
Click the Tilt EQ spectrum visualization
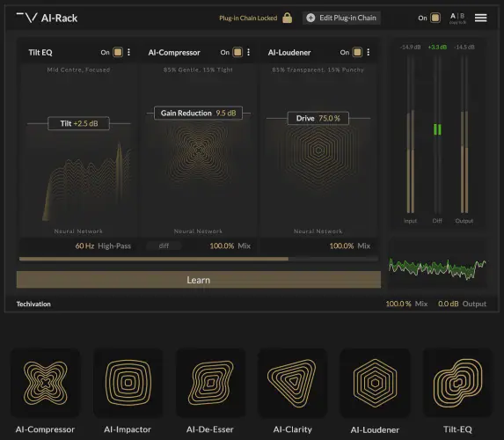pos(87,180)
